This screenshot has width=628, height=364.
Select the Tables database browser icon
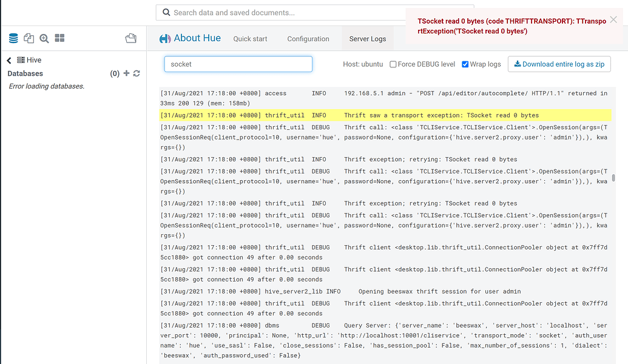(x=13, y=38)
